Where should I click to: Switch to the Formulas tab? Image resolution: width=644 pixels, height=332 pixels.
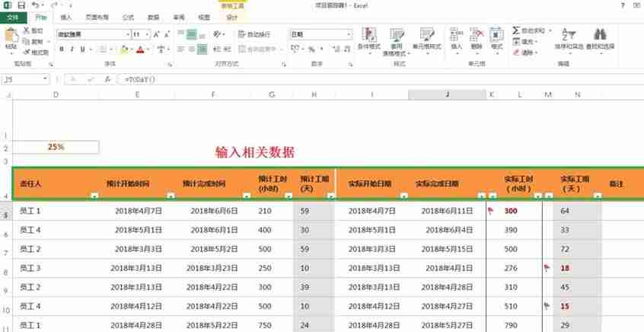coord(128,18)
